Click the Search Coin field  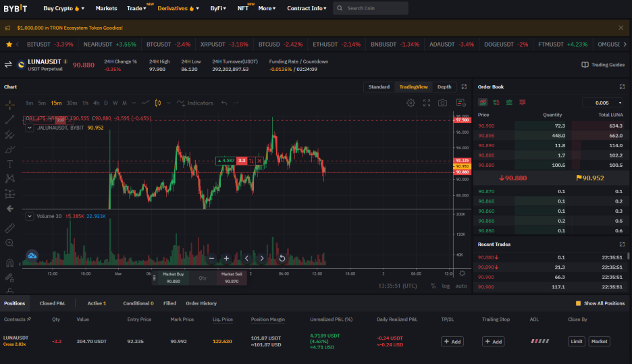pyautogui.click(x=371, y=8)
